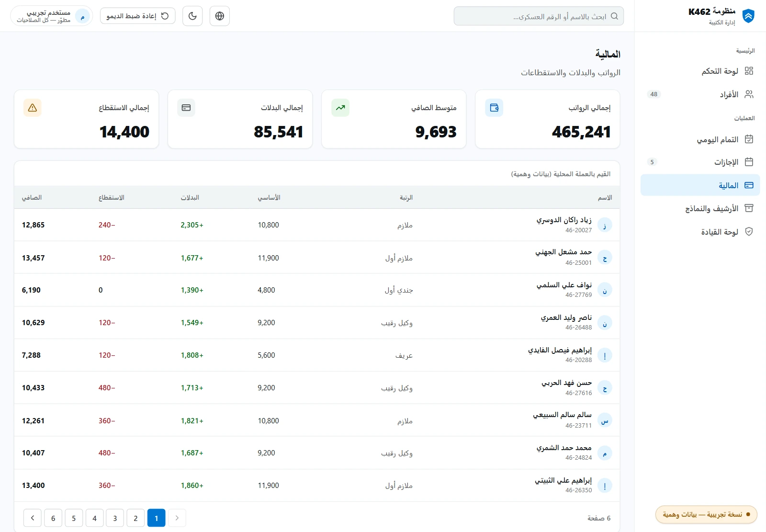Click avatar of إبراهيم فيصل الفايدي

tap(605, 355)
